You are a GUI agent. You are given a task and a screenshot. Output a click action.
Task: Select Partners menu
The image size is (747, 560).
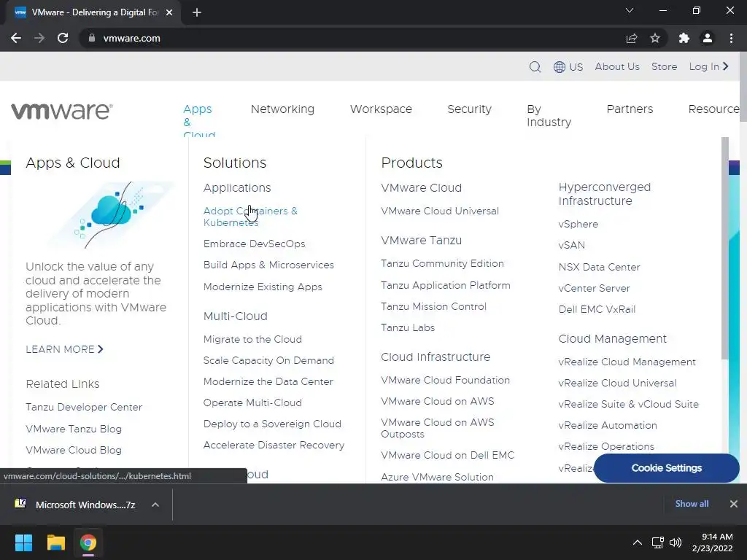point(630,109)
